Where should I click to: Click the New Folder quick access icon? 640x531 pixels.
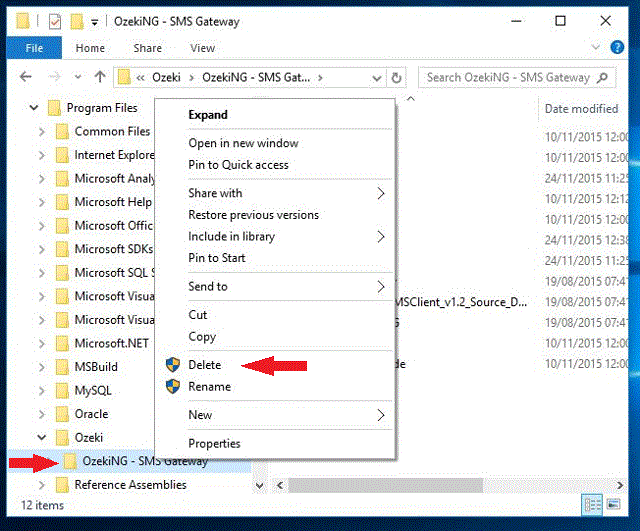coord(76,20)
